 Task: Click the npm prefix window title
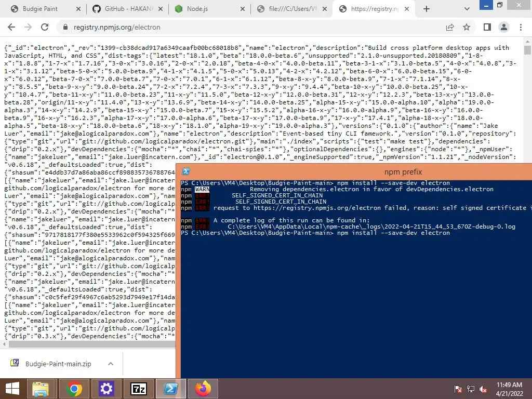(x=403, y=172)
